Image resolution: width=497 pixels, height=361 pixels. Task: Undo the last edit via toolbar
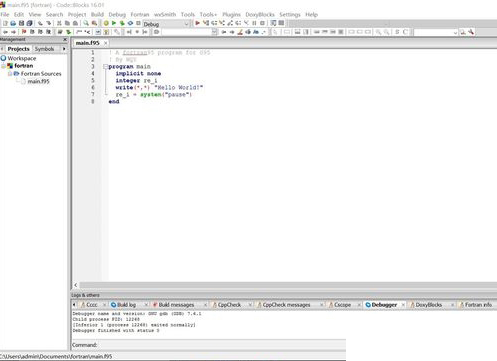point(40,23)
